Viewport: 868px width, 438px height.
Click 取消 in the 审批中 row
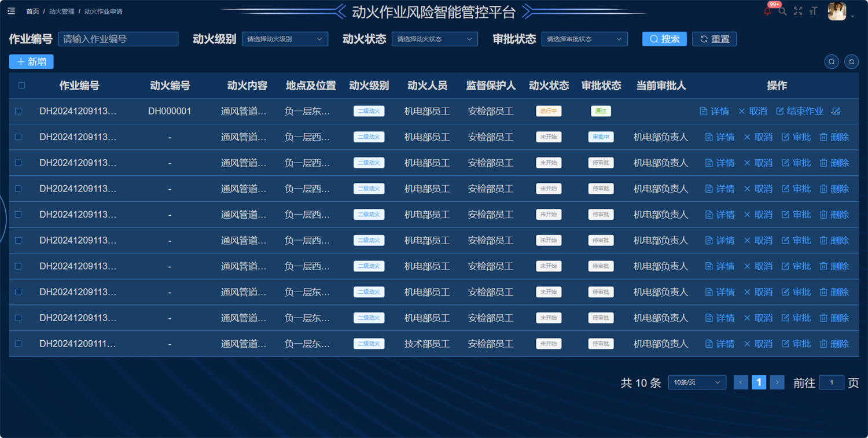757,137
